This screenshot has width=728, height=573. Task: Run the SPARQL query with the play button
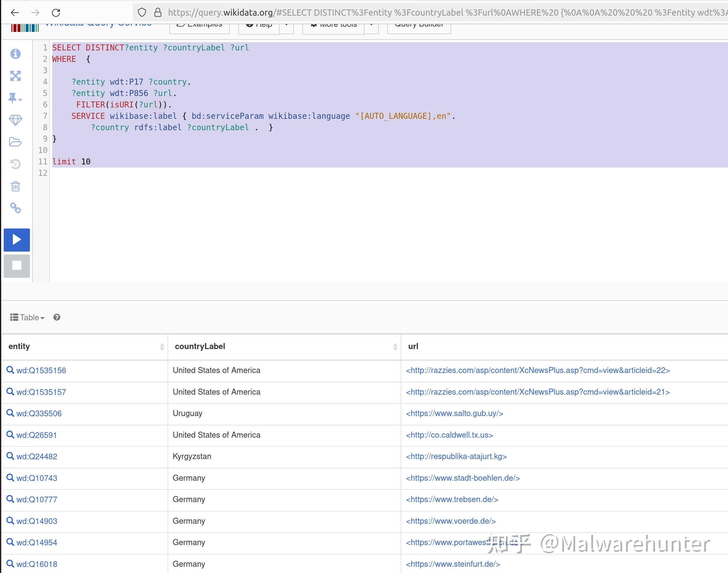coord(17,240)
